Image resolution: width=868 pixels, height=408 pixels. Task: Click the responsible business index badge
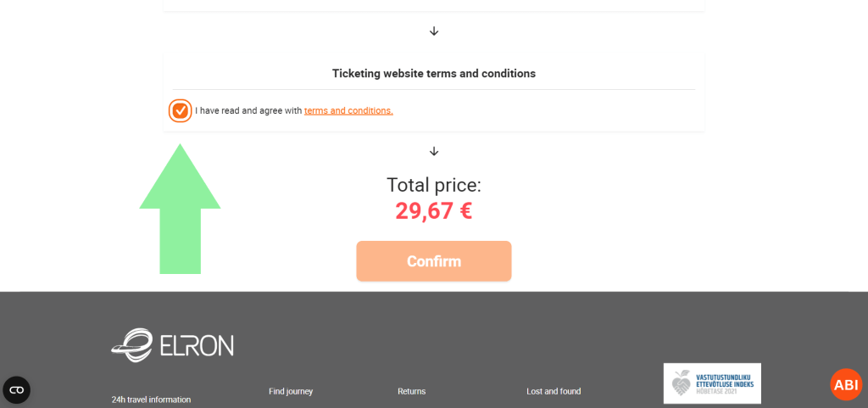pyautogui.click(x=712, y=383)
